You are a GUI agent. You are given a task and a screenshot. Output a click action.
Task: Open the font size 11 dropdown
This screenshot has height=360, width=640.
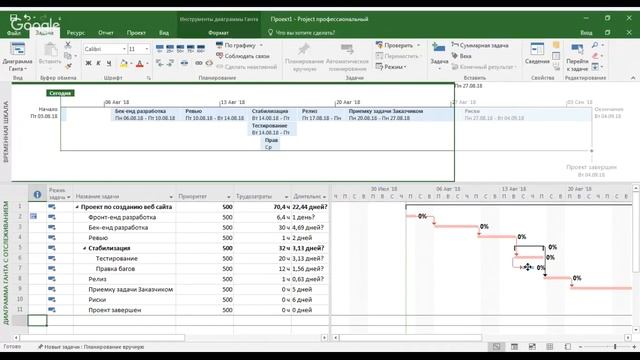tap(147, 49)
